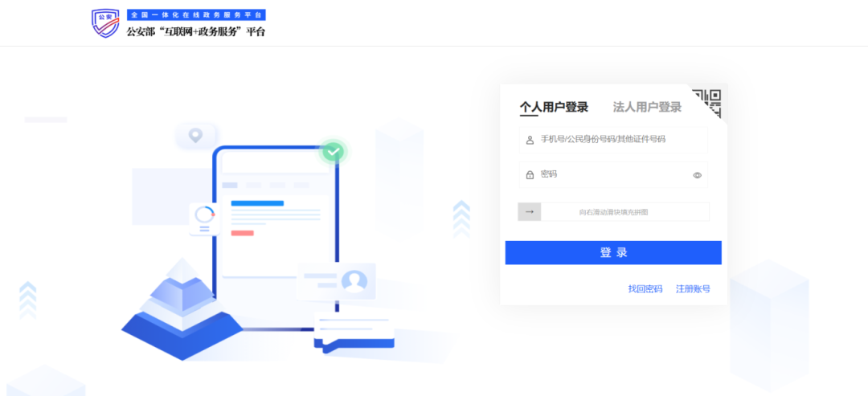Image resolution: width=868 pixels, height=396 pixels.
Task: Click the green checkmark badge
Action: pyautogui.click(x=333, y=151)
